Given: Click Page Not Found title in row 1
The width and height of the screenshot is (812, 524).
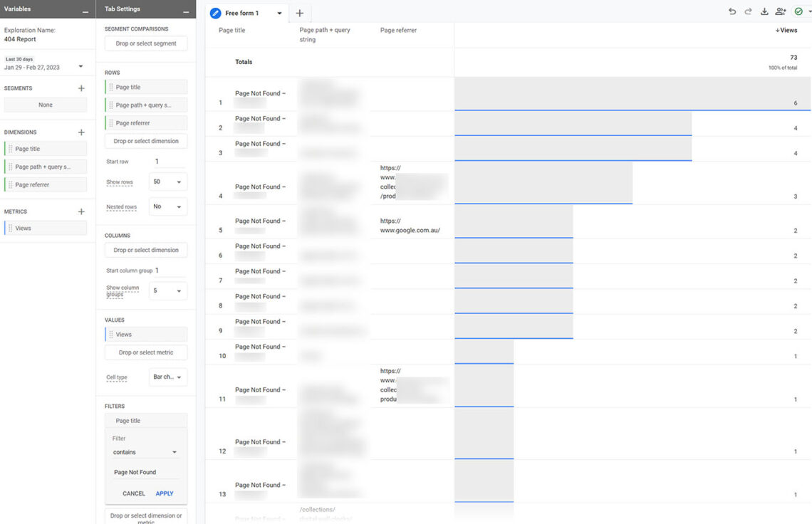Looking at the screenshot, I should click(260, 93).
